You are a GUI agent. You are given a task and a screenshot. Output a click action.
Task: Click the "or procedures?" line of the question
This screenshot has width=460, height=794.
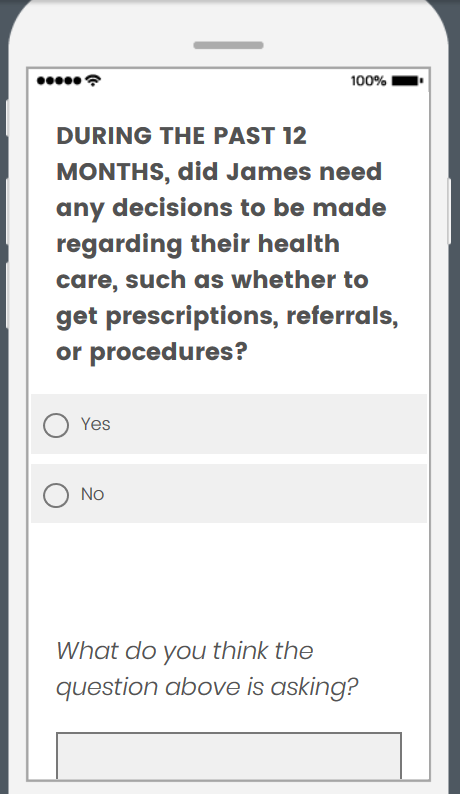151,352
